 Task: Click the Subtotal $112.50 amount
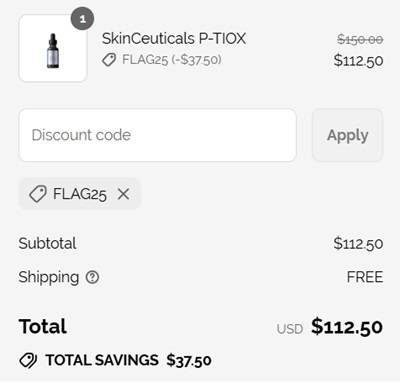point(358,243)
